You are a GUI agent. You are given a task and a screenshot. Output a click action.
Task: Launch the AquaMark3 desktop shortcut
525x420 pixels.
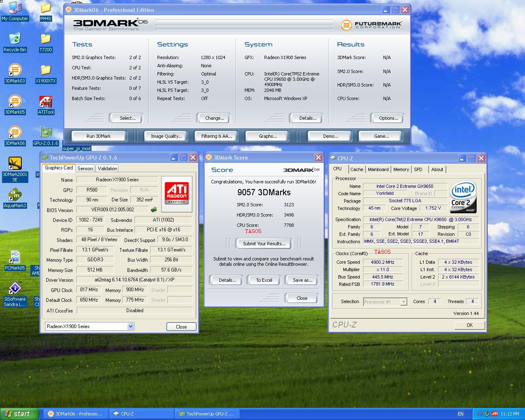tap(15, 198)
